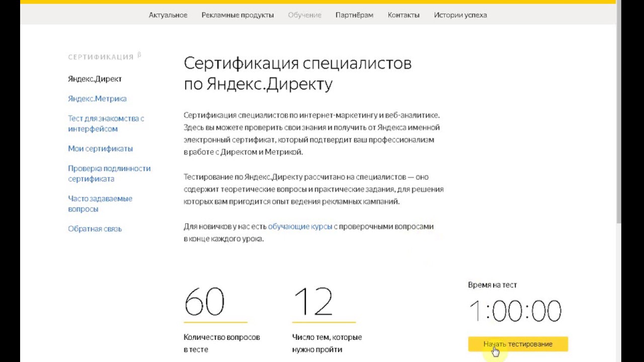Open the Актуальное menu item
This screenshot has height=362, width=644.
click(168, 15)
